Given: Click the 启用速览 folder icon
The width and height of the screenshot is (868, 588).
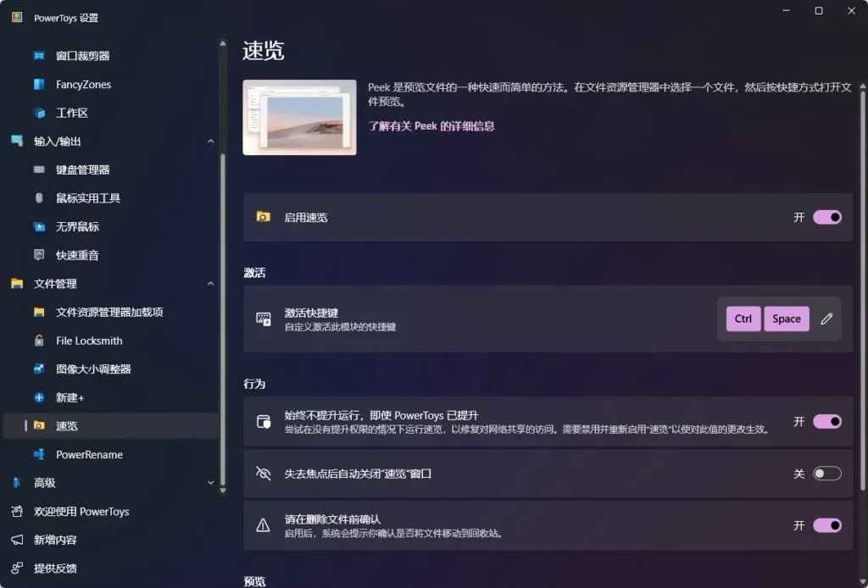Looking at the screenshot, I should 263,217.
